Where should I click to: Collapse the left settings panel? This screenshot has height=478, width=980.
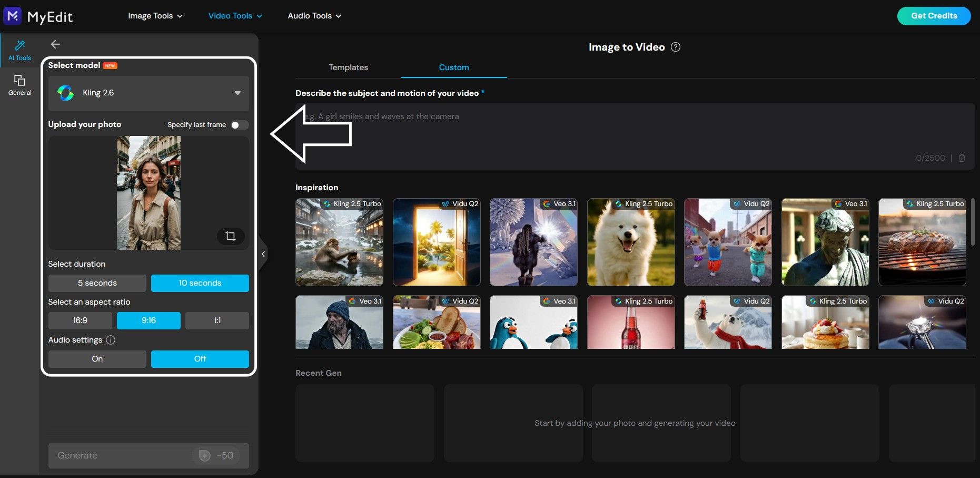[263, 254]
